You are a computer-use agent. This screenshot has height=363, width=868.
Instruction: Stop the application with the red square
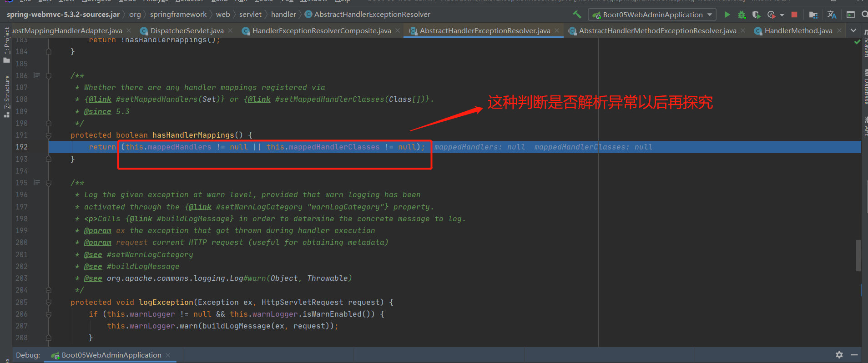[794, 15]
